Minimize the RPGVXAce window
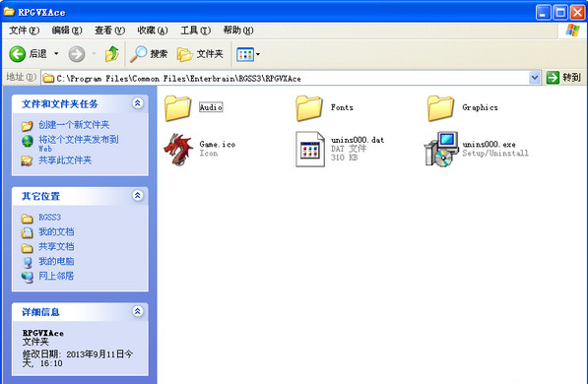 tap(543, 13)
